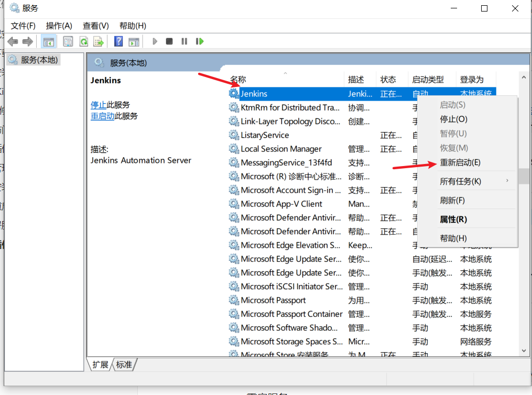Select the Jenkins service row
The height and width of the screenshot is (395, 532).
point(362,94)
